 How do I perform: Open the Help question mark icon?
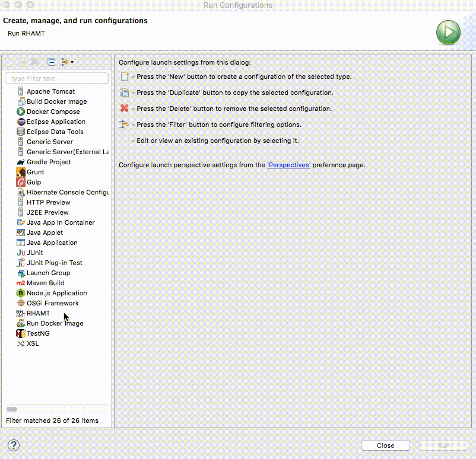tap(14, 445)
